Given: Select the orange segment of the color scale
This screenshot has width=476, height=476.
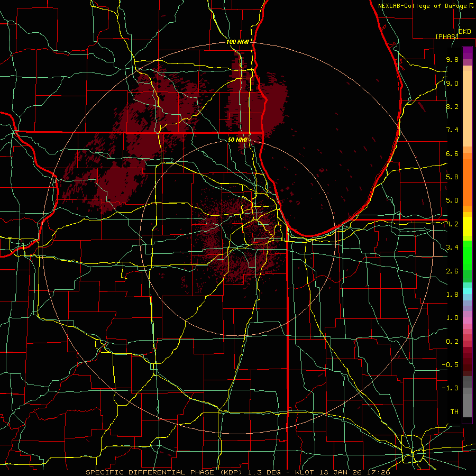Looking at the screenshot, I should point(467,182).
